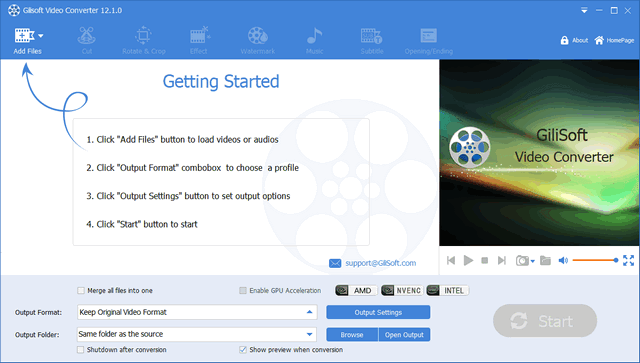Enable Shutdown after conversion
The height and width of the screenshot is (363, 640).
[x=80, y=350]
